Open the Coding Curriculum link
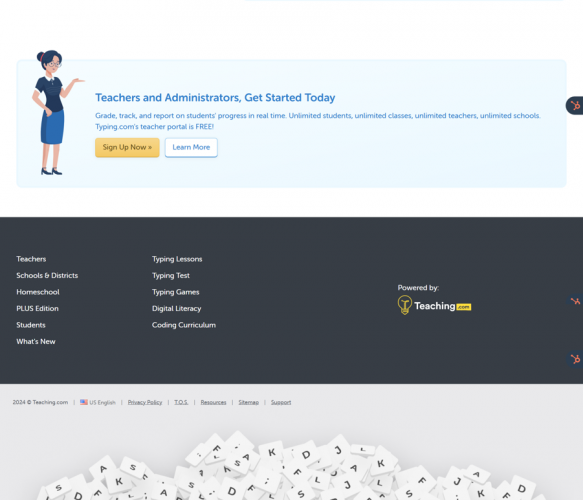Image resolution: width=583 pixels, height=500 pixels. tap(184, 325)
